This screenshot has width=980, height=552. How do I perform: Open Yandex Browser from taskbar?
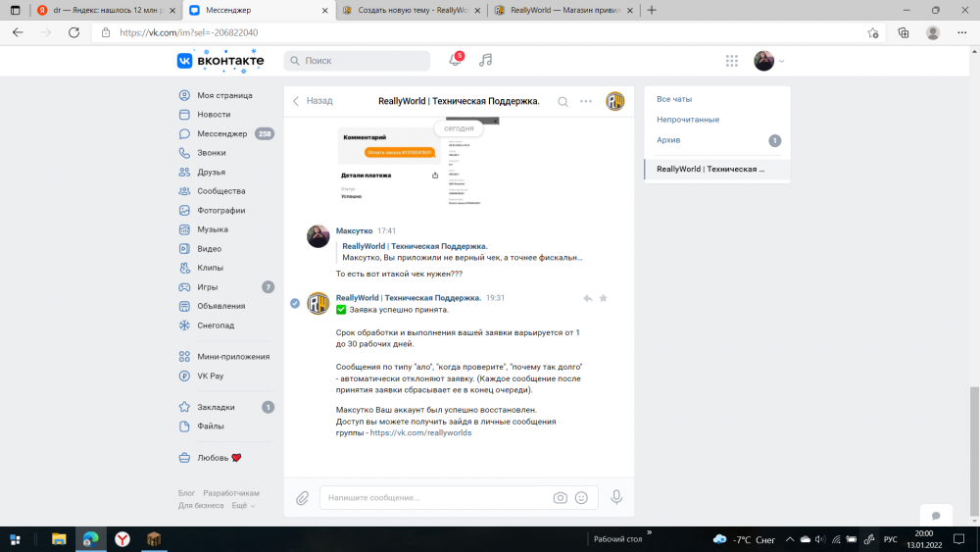pos(122,539)
